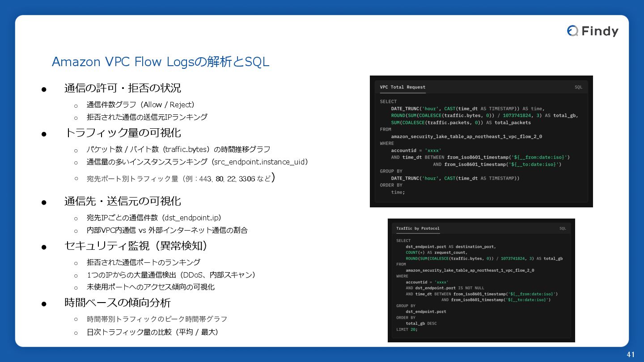Click the 'time;' line in upper code
The width and height of the screenshot is (644, 362).
coord(398,192)
